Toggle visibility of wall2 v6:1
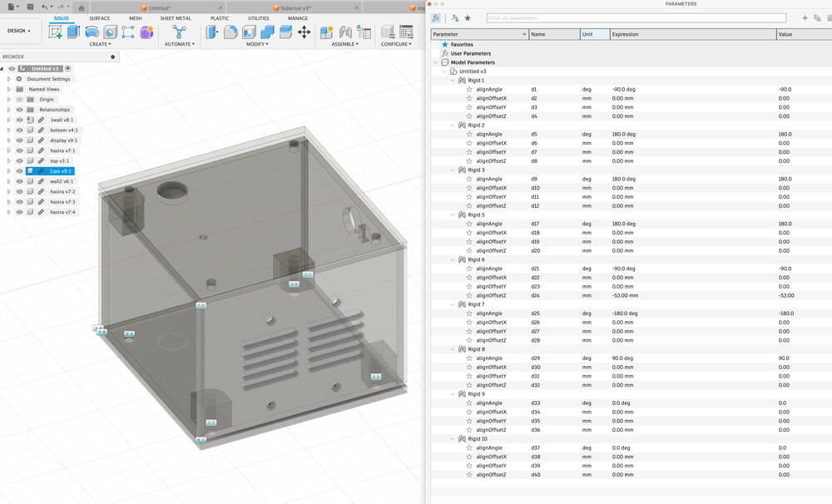This screenshot has height=504, width=832. point(20,181)
